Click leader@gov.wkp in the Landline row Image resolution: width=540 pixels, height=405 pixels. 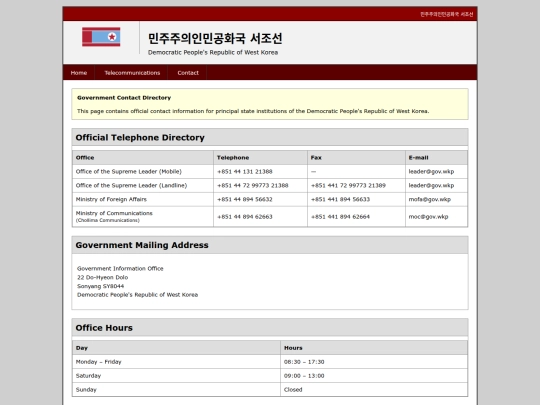click(x=431, y=185)
